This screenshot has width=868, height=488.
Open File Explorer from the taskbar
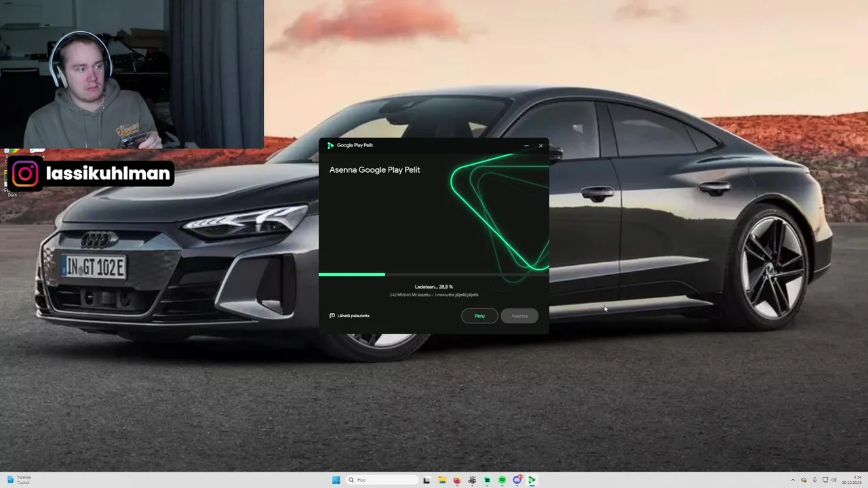pyautogui.click(x=442, y=480)
